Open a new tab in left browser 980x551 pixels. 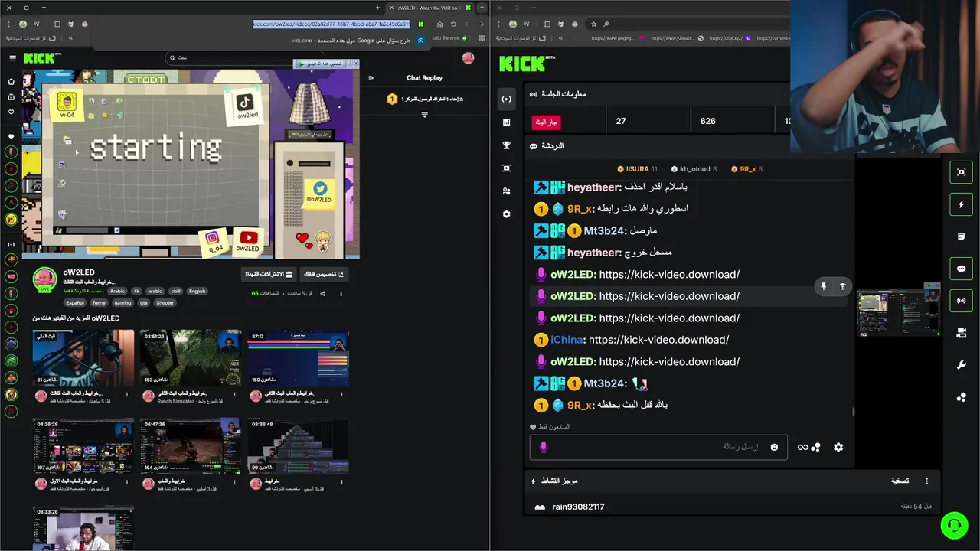377,8
